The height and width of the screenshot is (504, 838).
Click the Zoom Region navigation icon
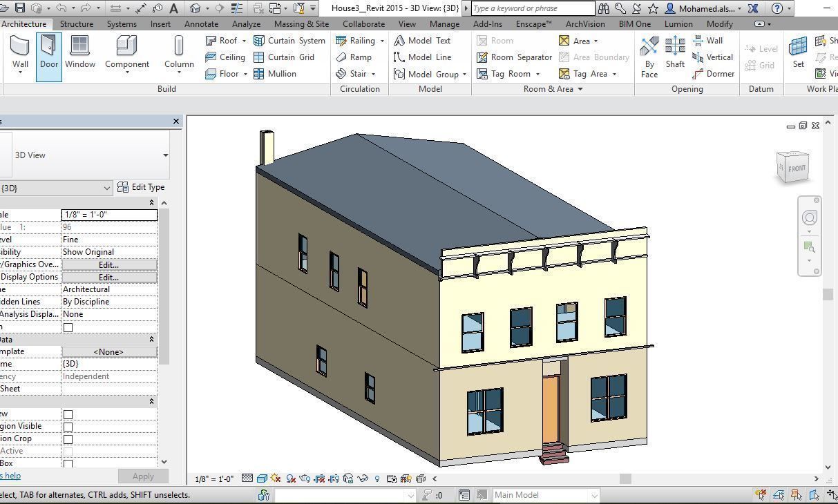809,247
